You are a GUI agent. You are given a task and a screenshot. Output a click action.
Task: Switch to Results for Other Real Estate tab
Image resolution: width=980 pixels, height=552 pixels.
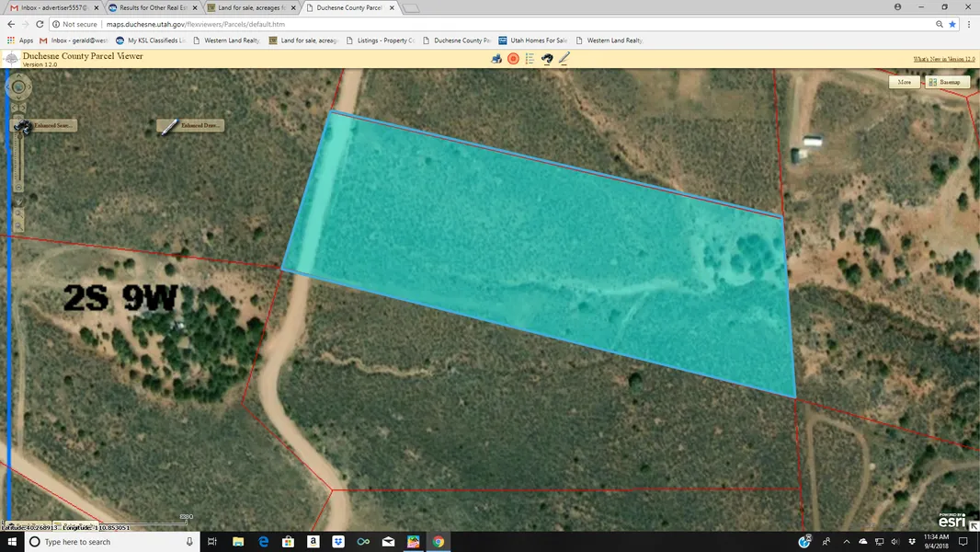pos(151,7)
